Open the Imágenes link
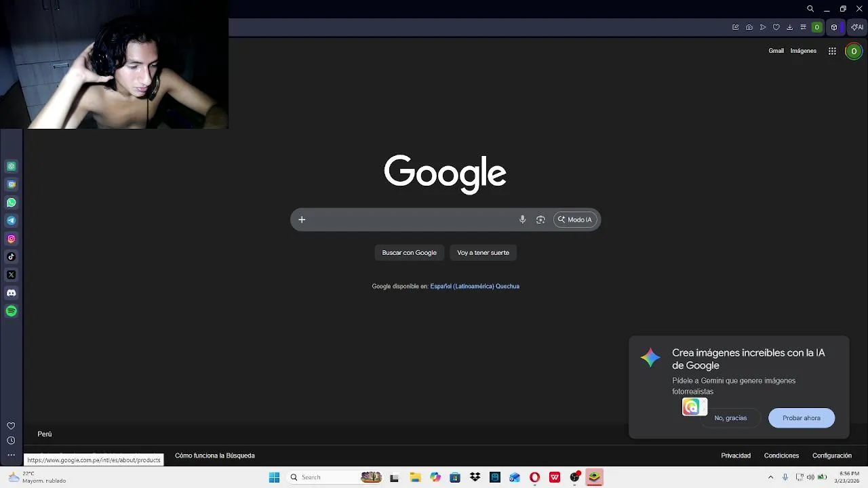868x488 pixels. (x=804, y=51)
